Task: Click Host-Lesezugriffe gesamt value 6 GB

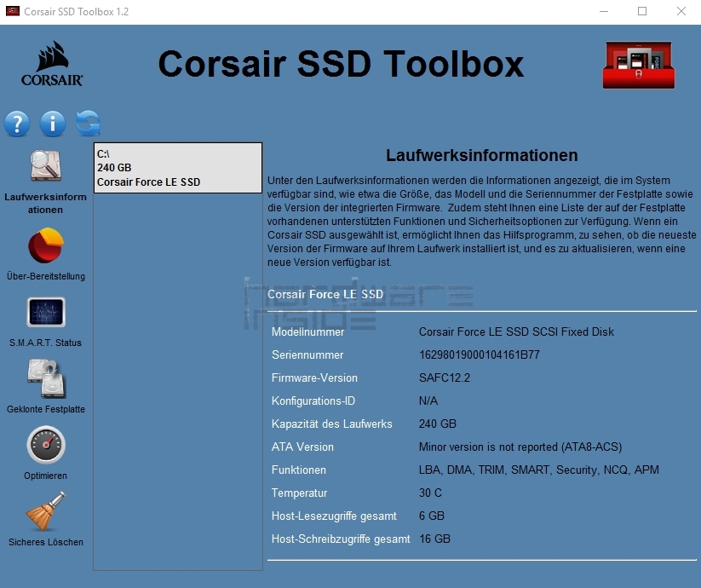Action: click(432, 516)
